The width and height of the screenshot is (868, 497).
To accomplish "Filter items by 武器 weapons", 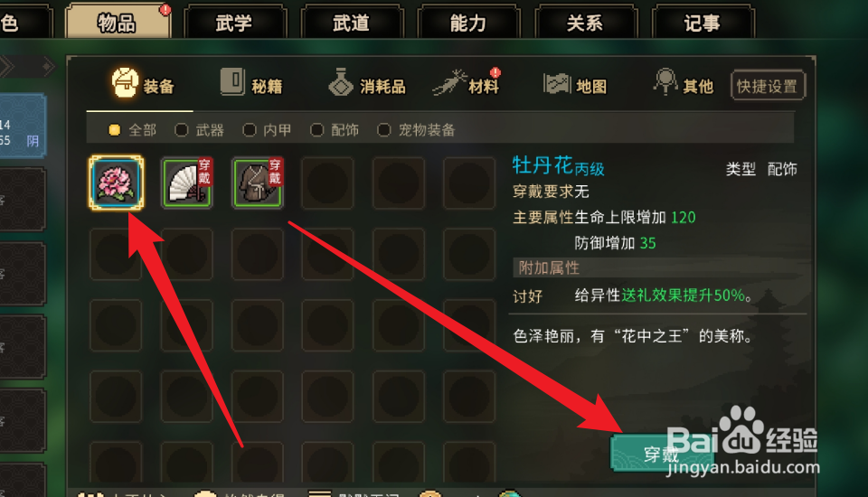I will click(x=199, y=130).
